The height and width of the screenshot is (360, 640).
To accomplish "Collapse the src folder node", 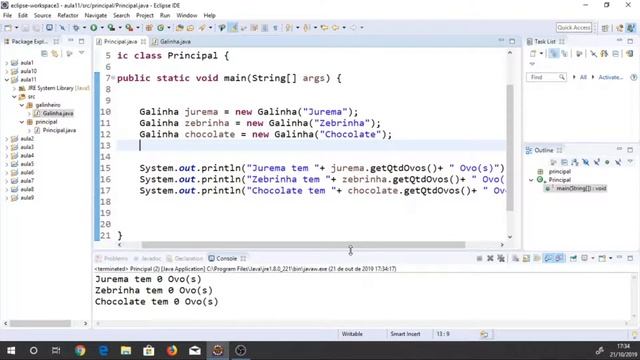I will pos(14,97).
